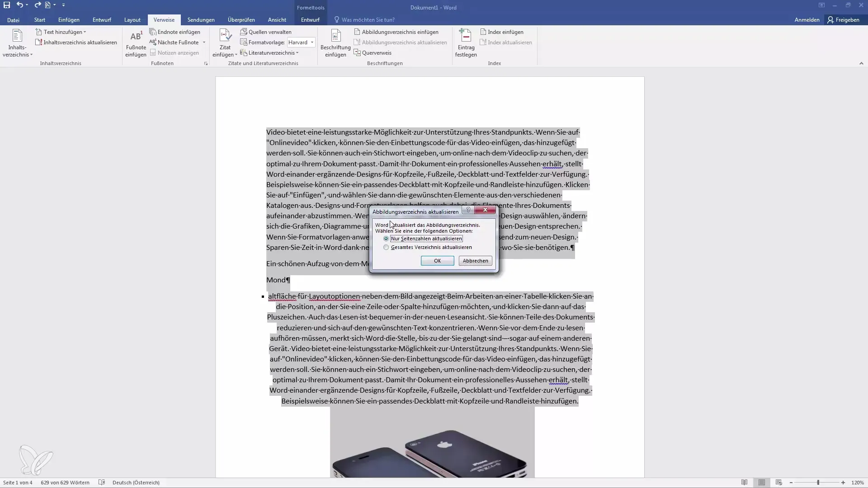This screenshot has height=488, width=868.
Task: Click 120% zoom level
Action: click(858, 483)
